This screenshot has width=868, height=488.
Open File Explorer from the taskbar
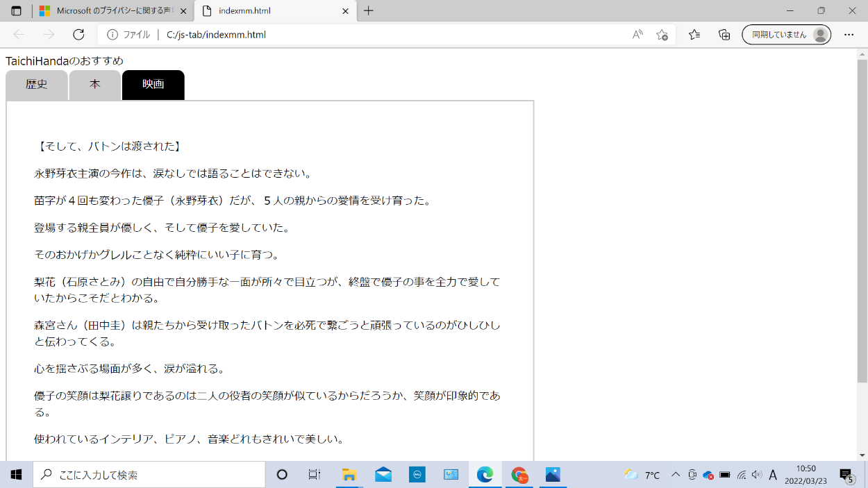[x=349, y=475]
